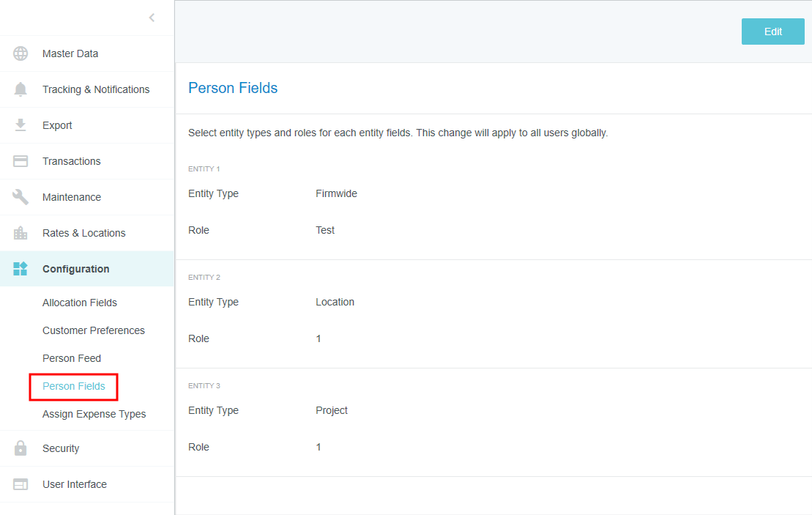Image resolution: width=812 pixels, height=515 pixels.
Task: Open the Master Data menu label
Action: tap(70, 53)
